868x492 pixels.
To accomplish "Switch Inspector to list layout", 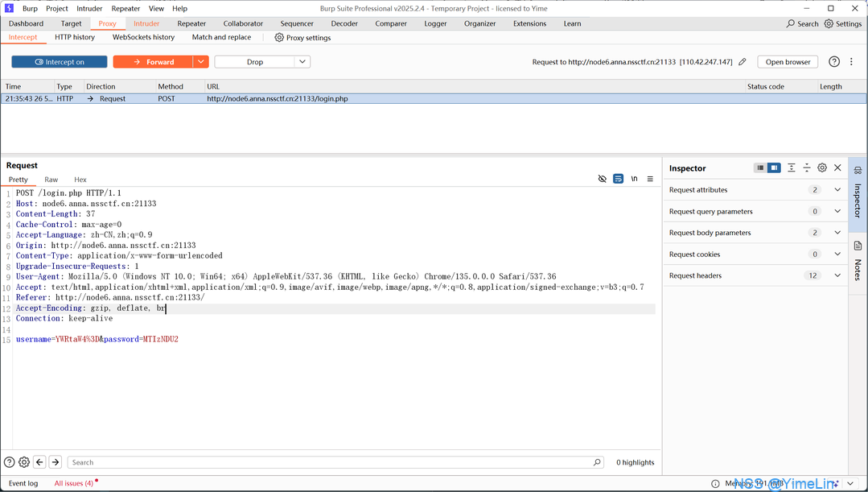I will coord(761,167).
